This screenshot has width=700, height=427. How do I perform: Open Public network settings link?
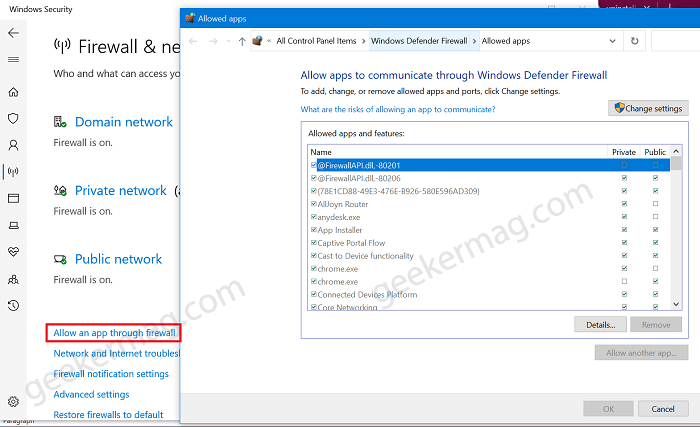tap(118, 259)
